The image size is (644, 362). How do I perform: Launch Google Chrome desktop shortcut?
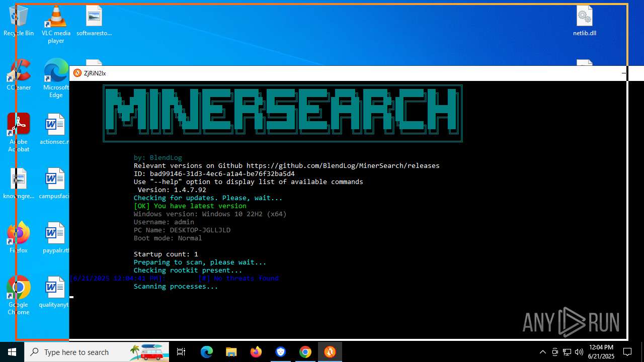pos(19,296)
